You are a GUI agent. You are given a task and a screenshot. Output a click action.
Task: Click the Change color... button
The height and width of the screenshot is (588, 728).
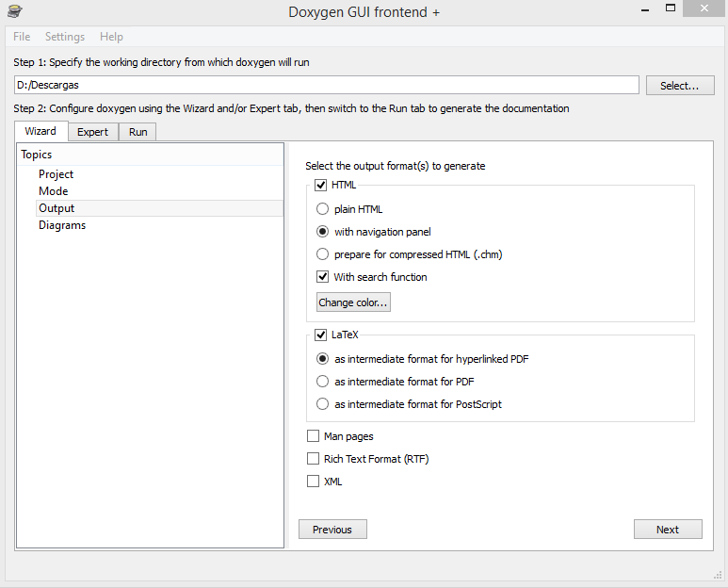coord(353,302)
